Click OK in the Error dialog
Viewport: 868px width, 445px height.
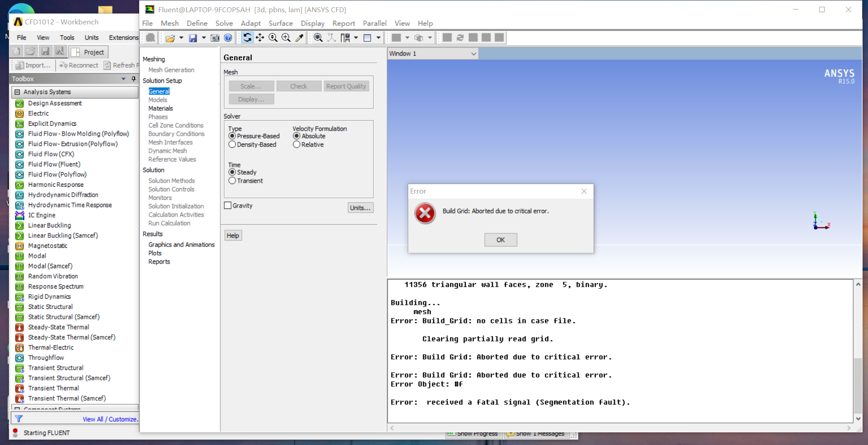click(500, 240)
